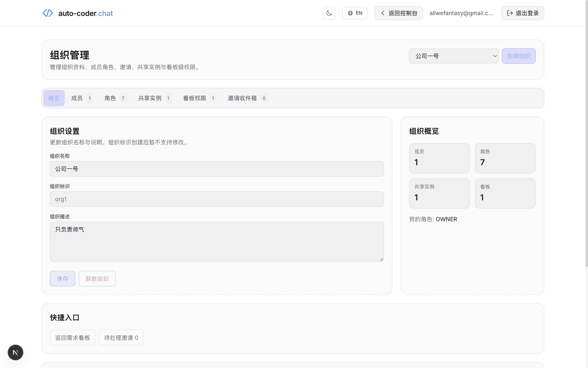This screenshot has height=368, width=588.
Task: Click the auto-coder.chat logo icon
Action: point(47,13)
